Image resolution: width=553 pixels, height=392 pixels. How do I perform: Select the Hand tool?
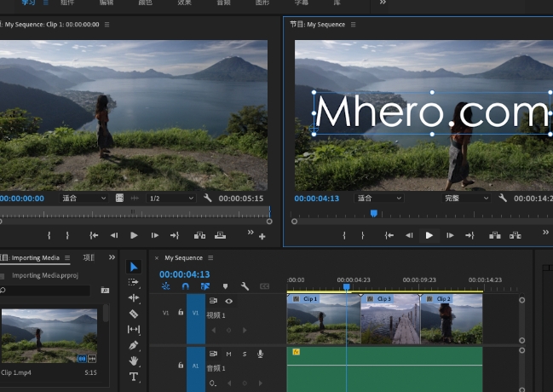[133, 360]
